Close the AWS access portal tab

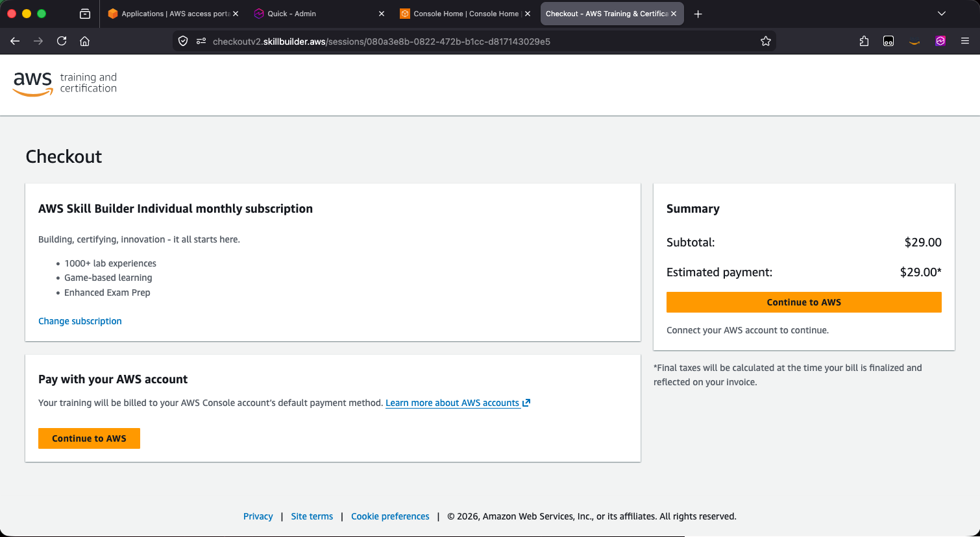pos(236,14)
